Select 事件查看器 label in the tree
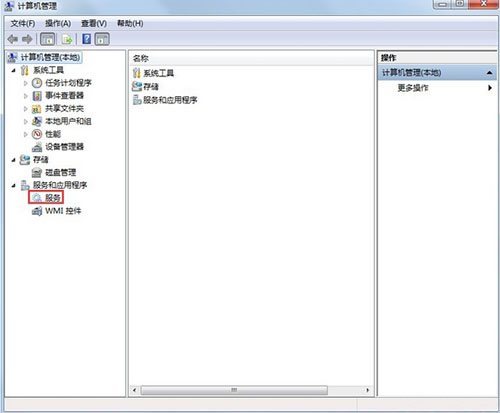 coord(64,96)
